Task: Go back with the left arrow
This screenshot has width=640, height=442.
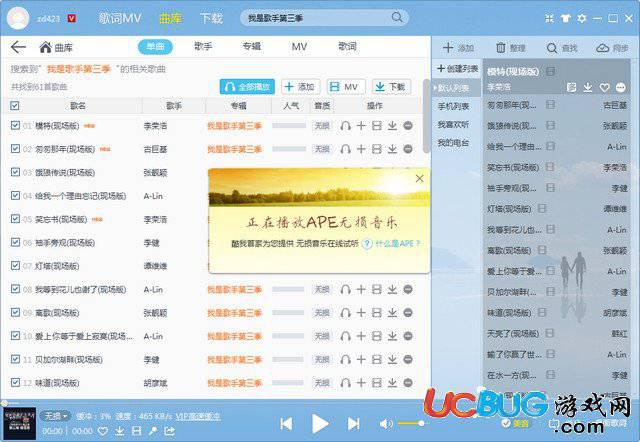Action: click(x=18, y=47)
